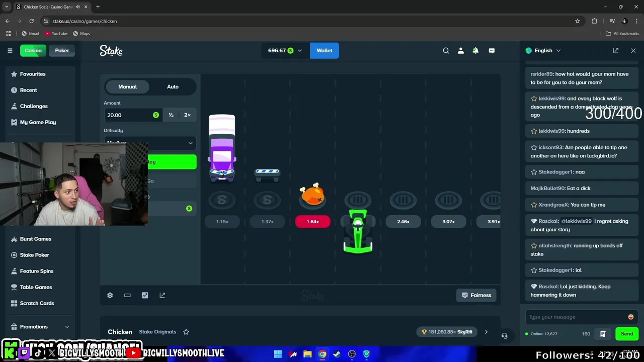Viewport: 644px width, 362px height.
Task: Open the emoji picker in chat
Action: pos(631,317)
